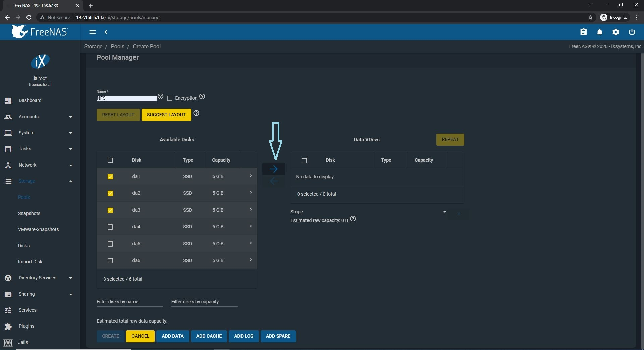Click the Sharing folder icon
This screenshot has width=644, height=350.
pos(8,294)
